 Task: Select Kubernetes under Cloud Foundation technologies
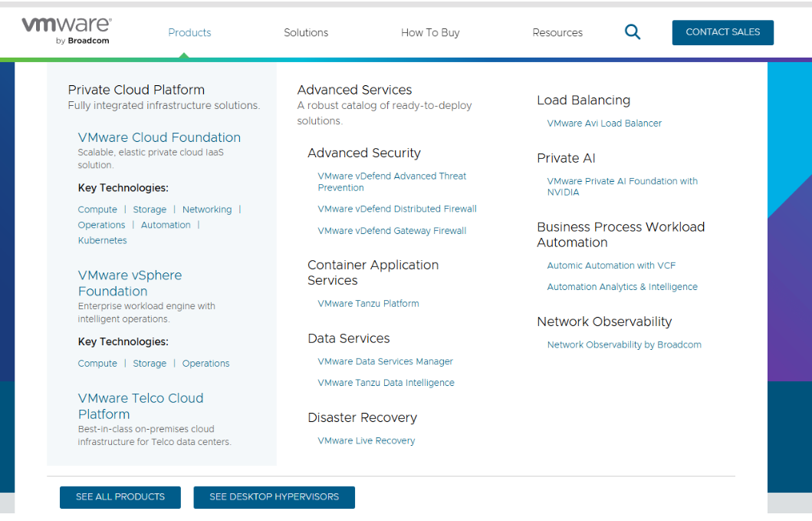click(103, 240)
